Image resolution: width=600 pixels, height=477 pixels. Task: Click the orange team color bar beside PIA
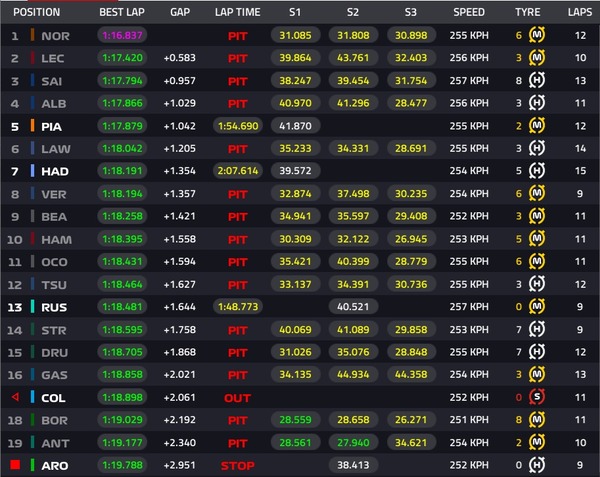(33, 126)
